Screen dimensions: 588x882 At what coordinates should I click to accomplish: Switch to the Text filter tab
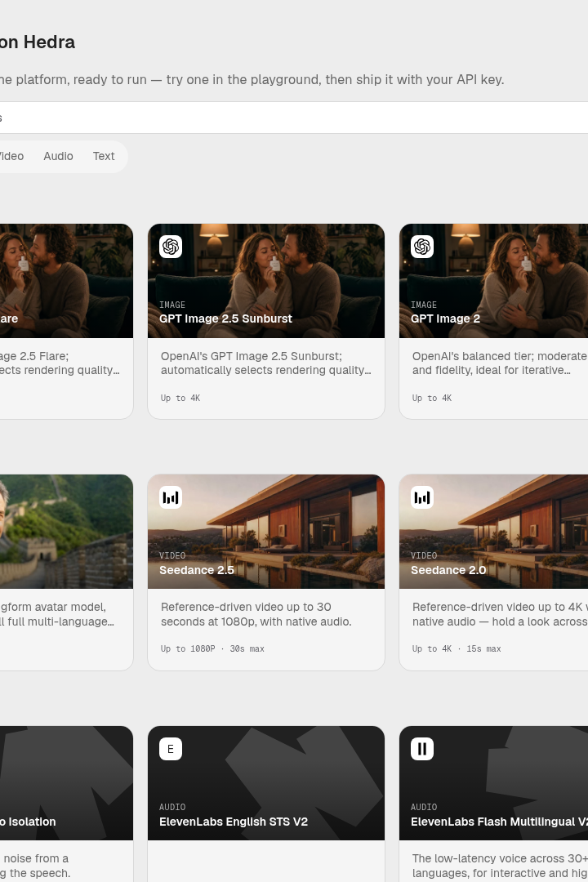(104, 156)
